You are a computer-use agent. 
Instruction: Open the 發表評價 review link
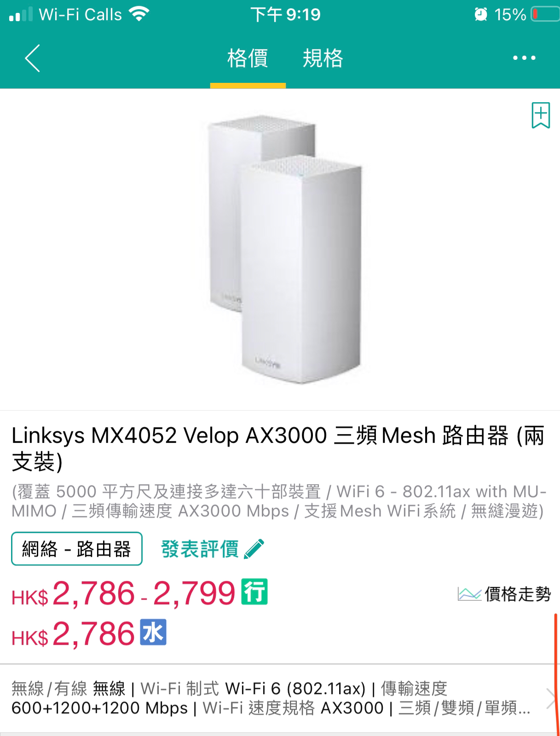tap(200, 549)
